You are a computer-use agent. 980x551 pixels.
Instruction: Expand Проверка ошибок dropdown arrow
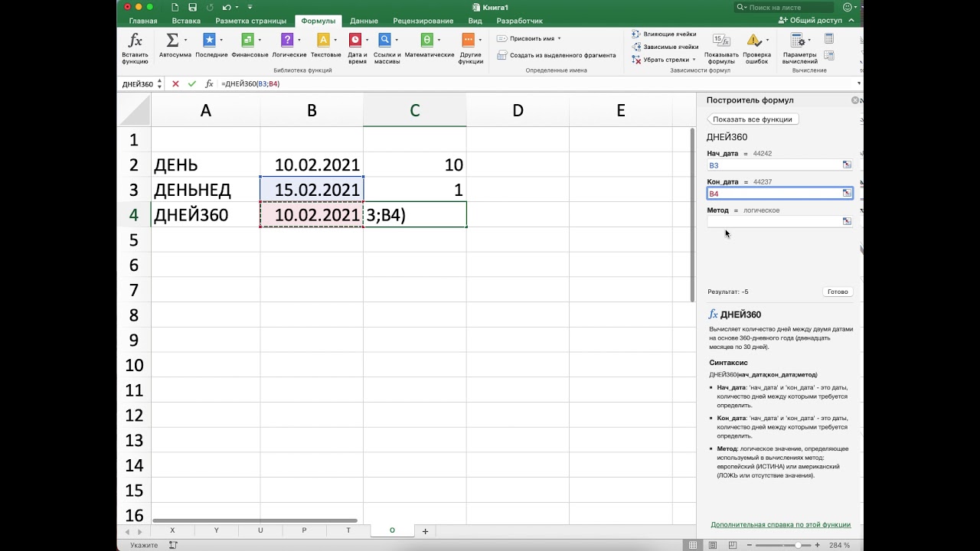[766, 40]
